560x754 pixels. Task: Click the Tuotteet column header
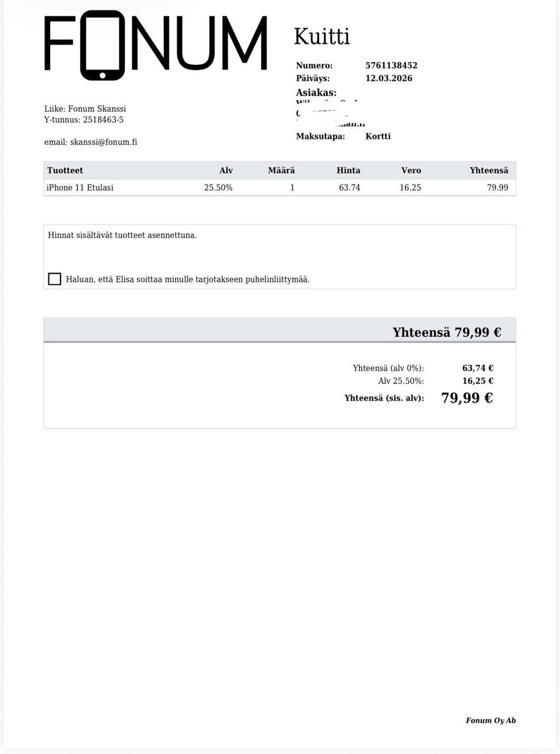click(65, 170)
